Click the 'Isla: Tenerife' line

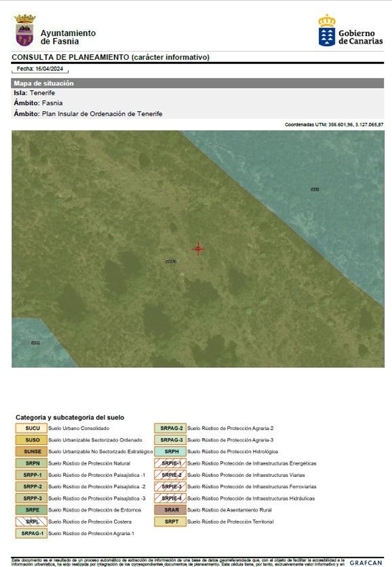tap(34, 93)
